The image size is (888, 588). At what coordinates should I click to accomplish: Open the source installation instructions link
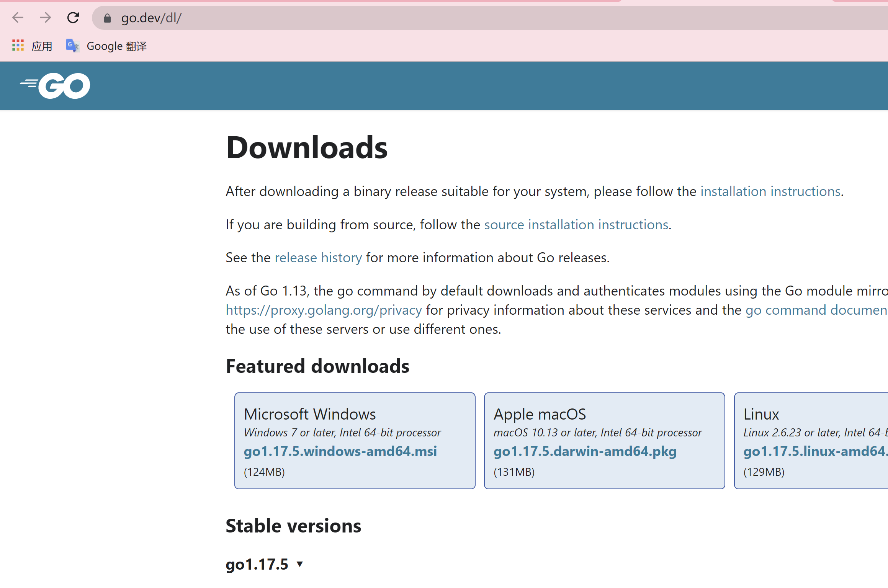[576, 224]
